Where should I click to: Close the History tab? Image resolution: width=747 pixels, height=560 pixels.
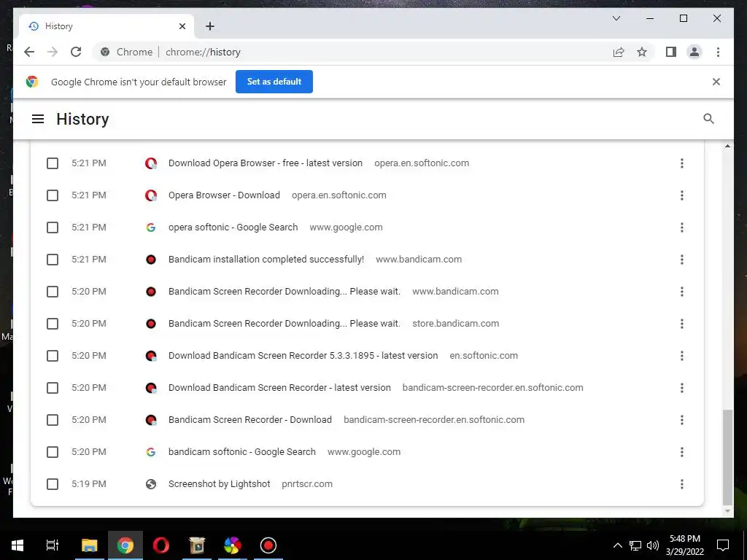(182, 26)
